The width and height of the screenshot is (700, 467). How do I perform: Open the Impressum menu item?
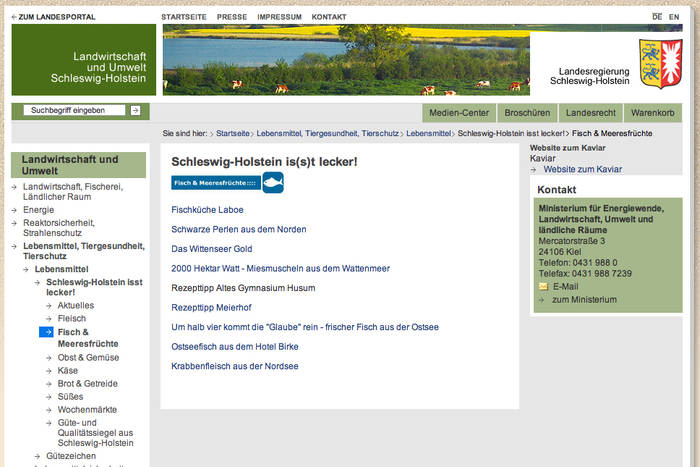278,17
